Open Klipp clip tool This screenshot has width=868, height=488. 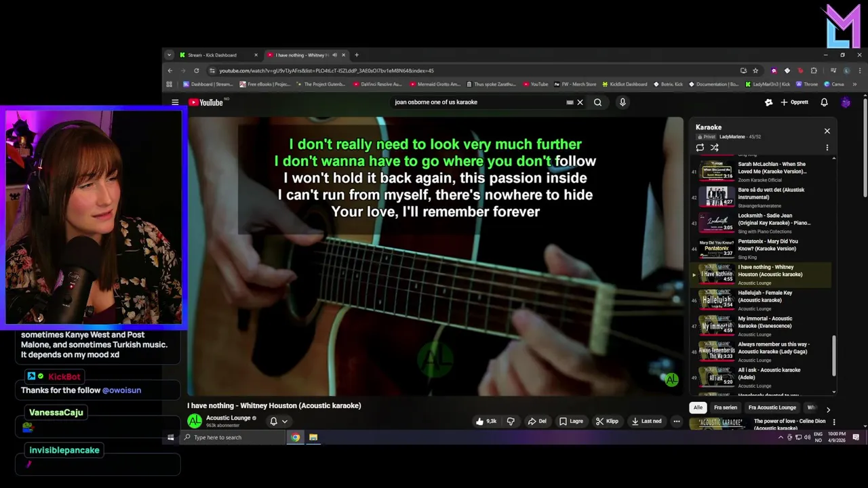(607, 421)
